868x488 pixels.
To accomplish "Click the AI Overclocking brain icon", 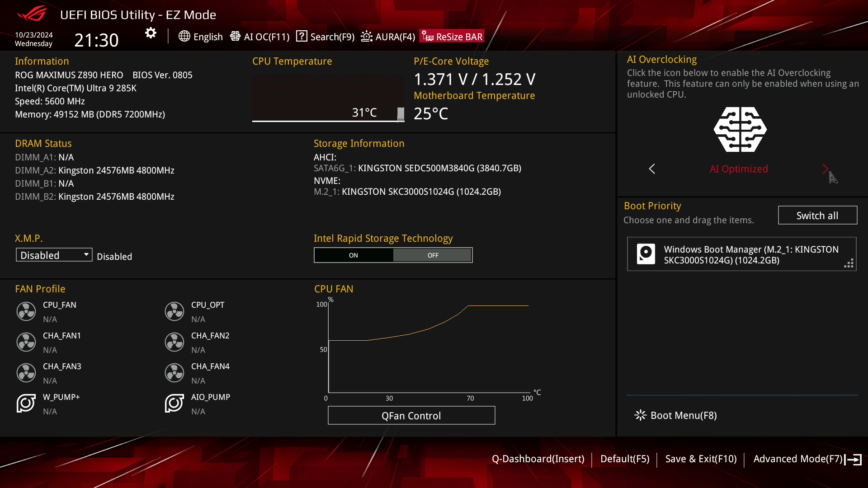I will 740,130.
